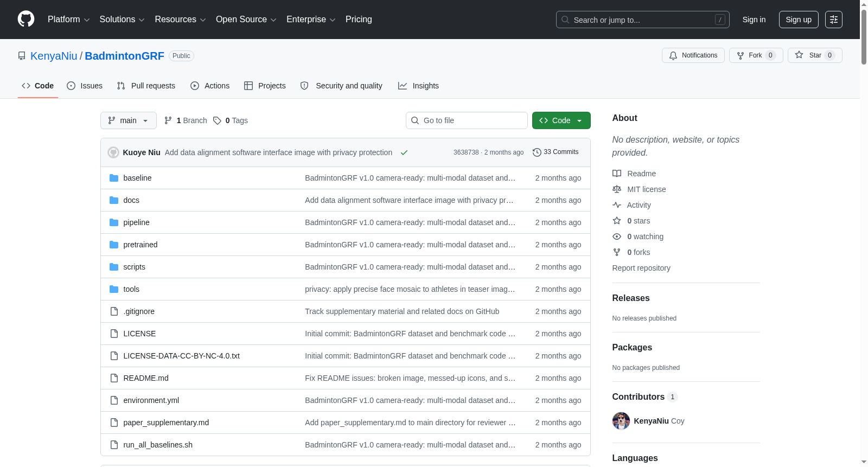This screenshot has height=467, width=868.
Task: Fork the BadmintonGRF repository
Action: pyautogui.click(x=756, y=55)
